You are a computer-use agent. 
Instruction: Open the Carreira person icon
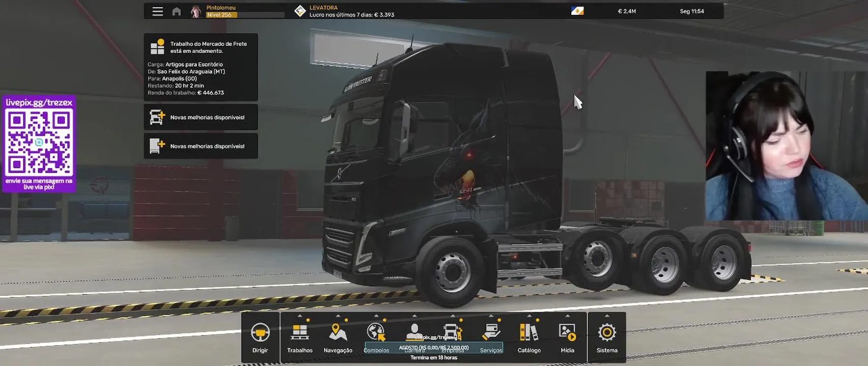(x=414, y=331)
